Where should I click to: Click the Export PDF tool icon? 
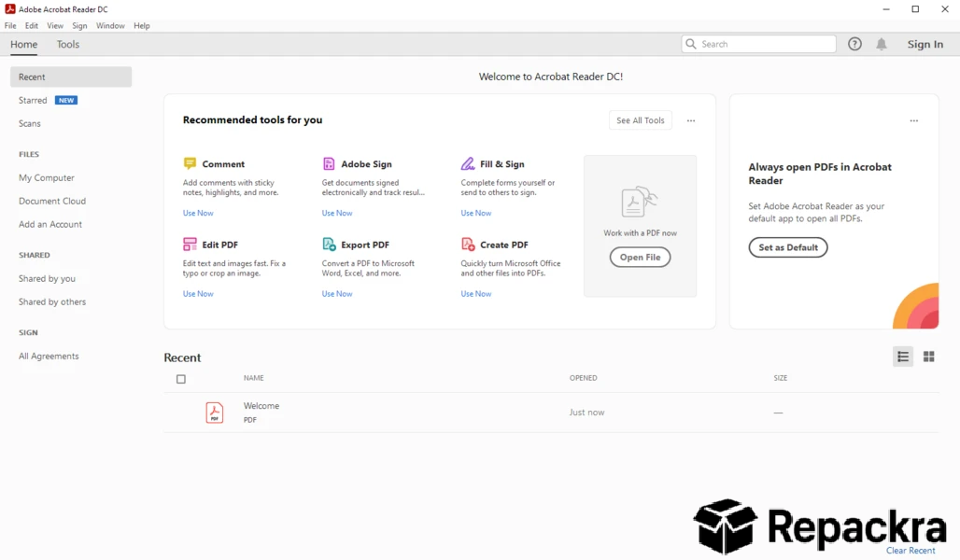pos(329,245)
